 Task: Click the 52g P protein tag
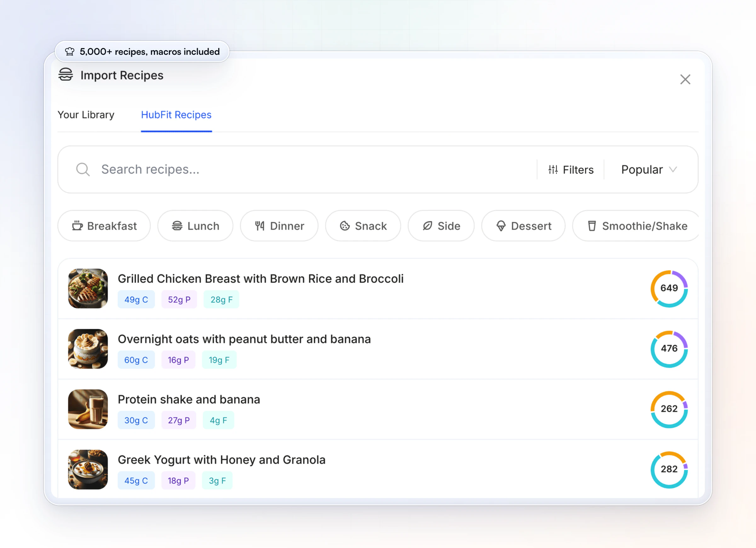pyautogui.click(x=179, y=299)
